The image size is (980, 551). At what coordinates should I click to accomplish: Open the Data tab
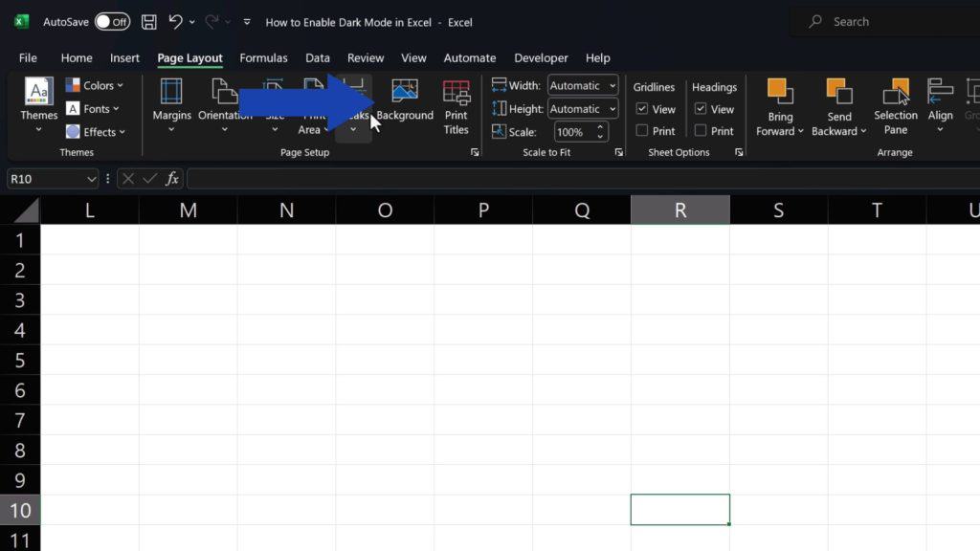point(318,57)
